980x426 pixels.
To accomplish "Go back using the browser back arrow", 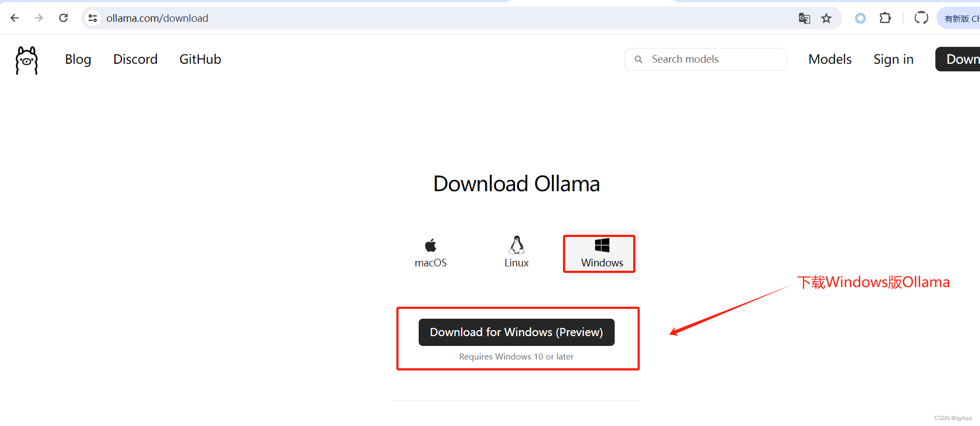I will point(15,18).
